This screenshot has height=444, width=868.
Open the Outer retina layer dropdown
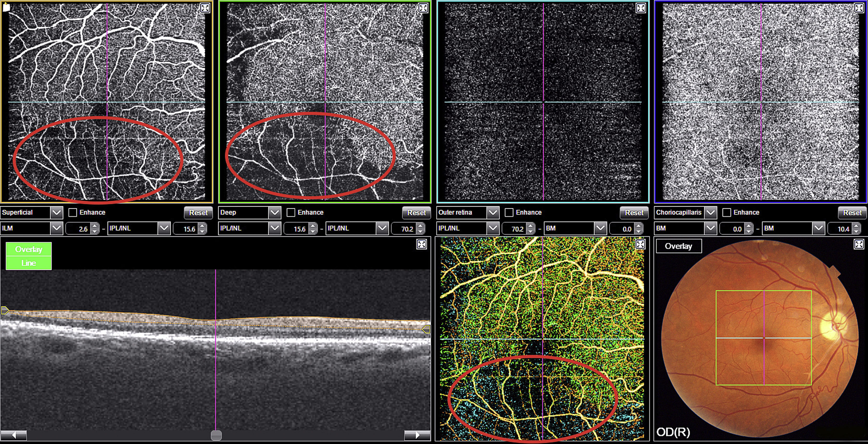tap(493, 212)
